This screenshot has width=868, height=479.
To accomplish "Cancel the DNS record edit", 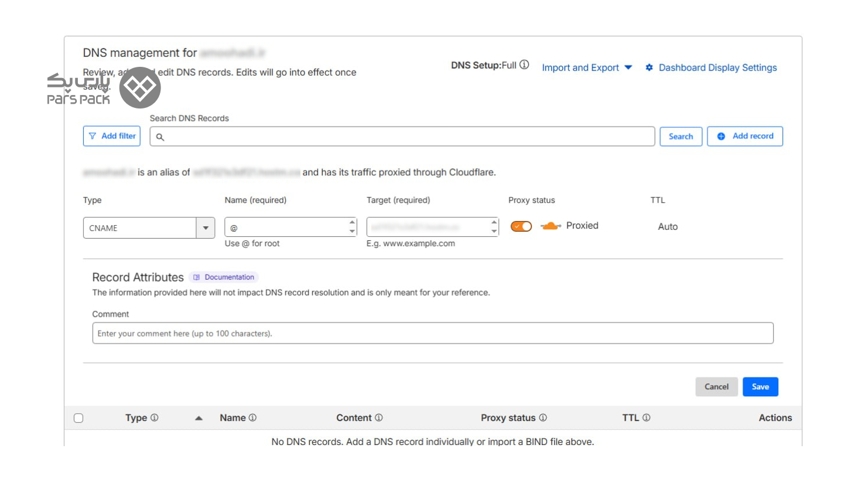I will point(716,387).
